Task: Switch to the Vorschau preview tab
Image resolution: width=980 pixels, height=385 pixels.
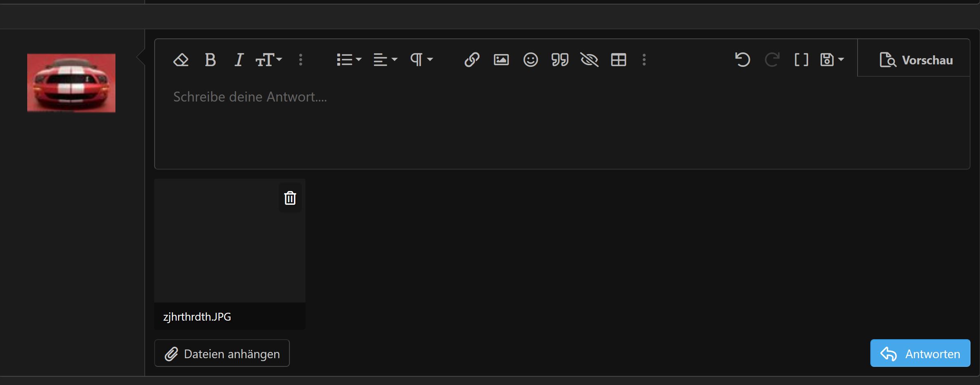Action: [916, 60]
